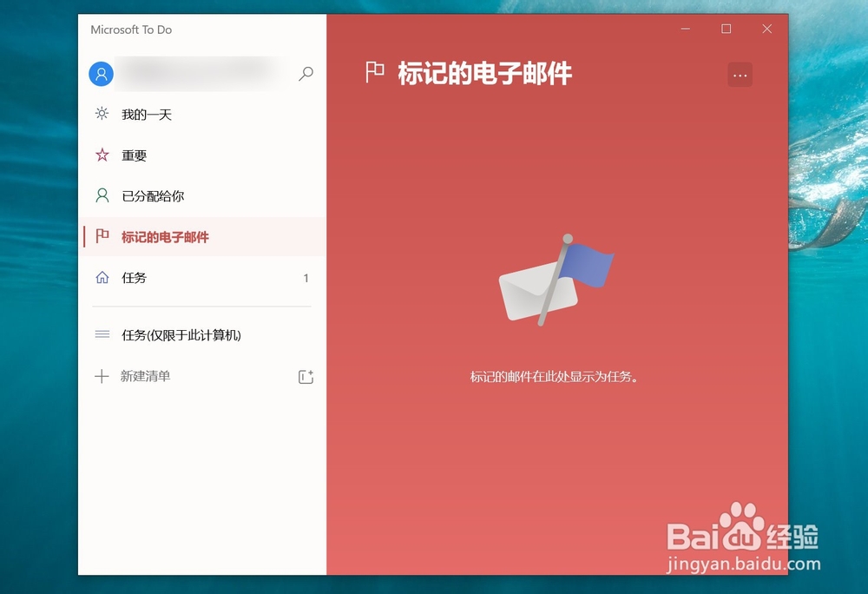This screenshot has height=594, width=868.
Task: Click the Assigned to You person icon
Action: coord(102,195)
